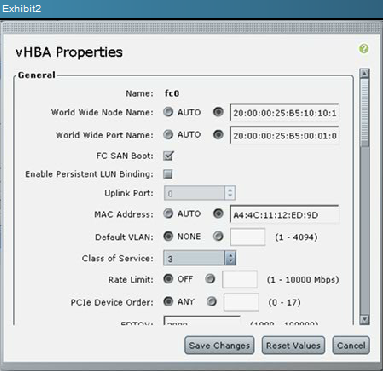This screenshot has width=383, height=371.
Task: Select manual World Wide Port Name radio
Action: tap(218, 135)
